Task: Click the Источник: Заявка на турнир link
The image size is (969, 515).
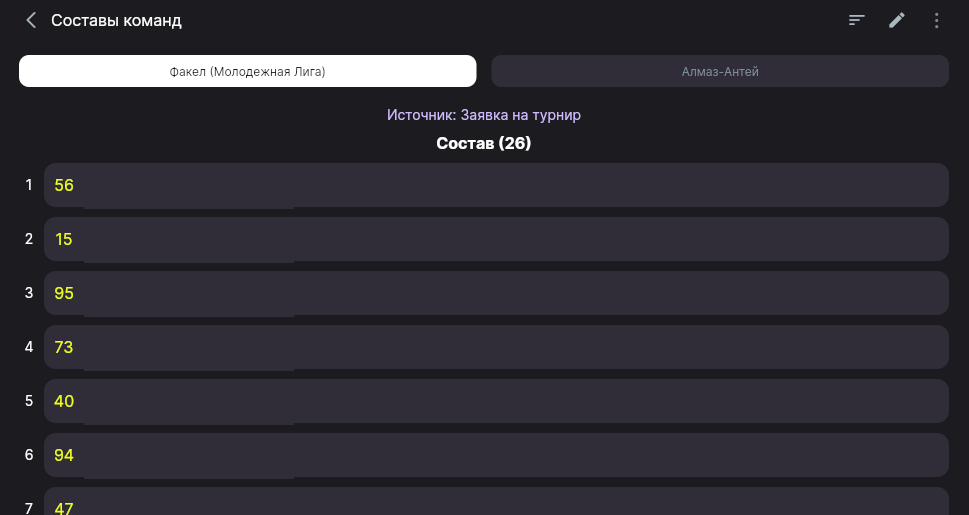Action: (x=484, y=115)
